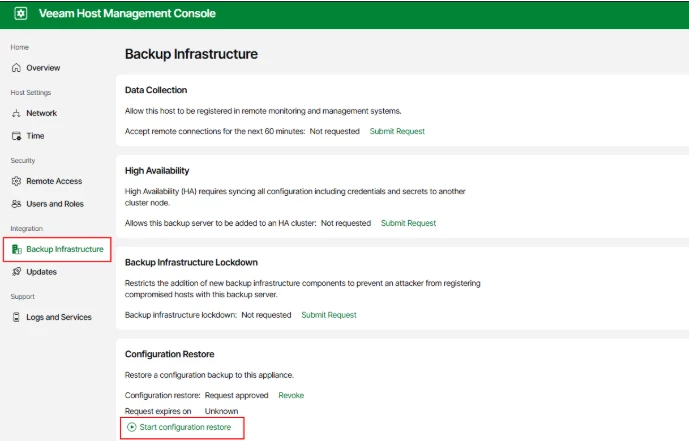Open Logs and Services
689x441 pixels.
(58, 318)
